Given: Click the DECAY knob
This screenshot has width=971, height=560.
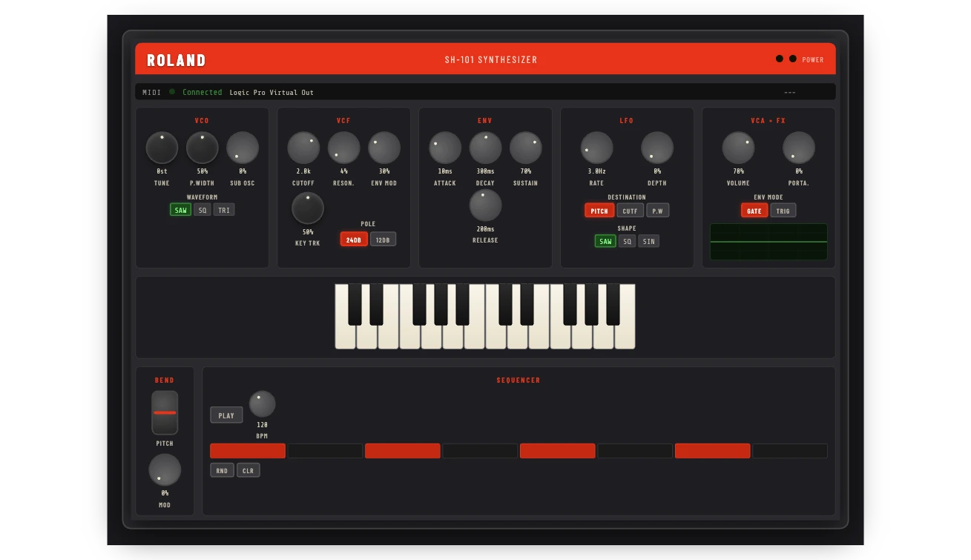Looking at the screenshot, I should click(485, 148).
